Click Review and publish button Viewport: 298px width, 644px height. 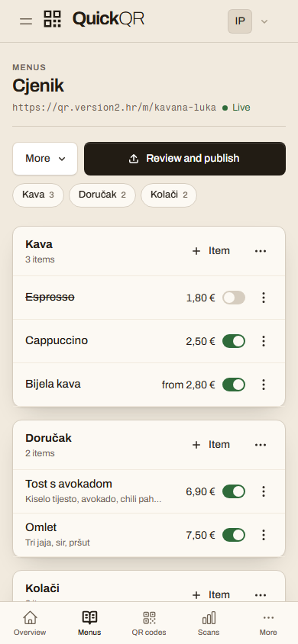[185, 159]
